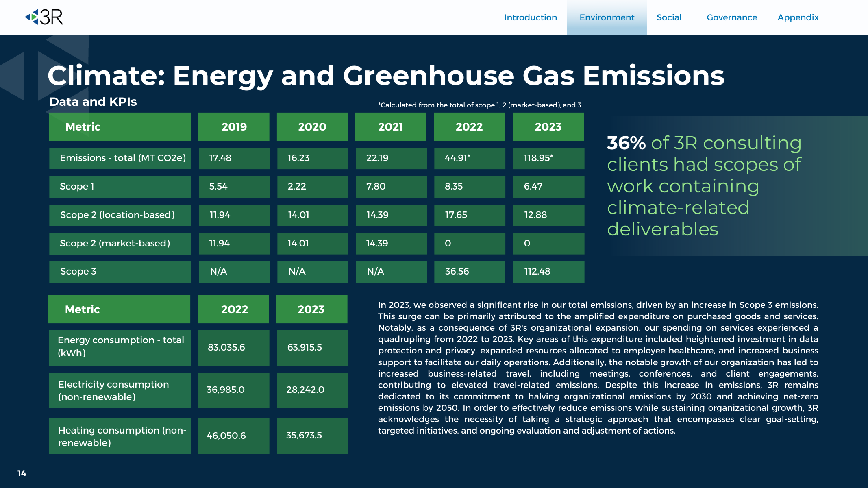Click the 46,050.6 heating value
Image resolution: width=868 pixels, height=488 pixels.
233,436
